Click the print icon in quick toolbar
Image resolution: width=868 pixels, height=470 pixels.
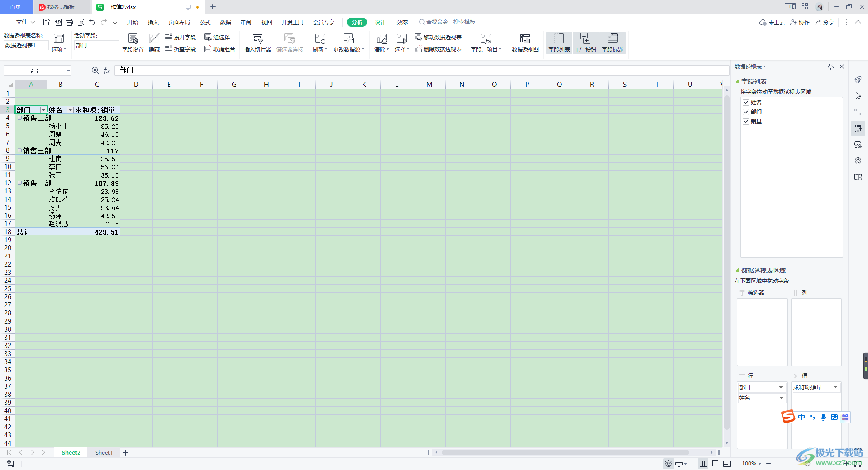[69, 22]
